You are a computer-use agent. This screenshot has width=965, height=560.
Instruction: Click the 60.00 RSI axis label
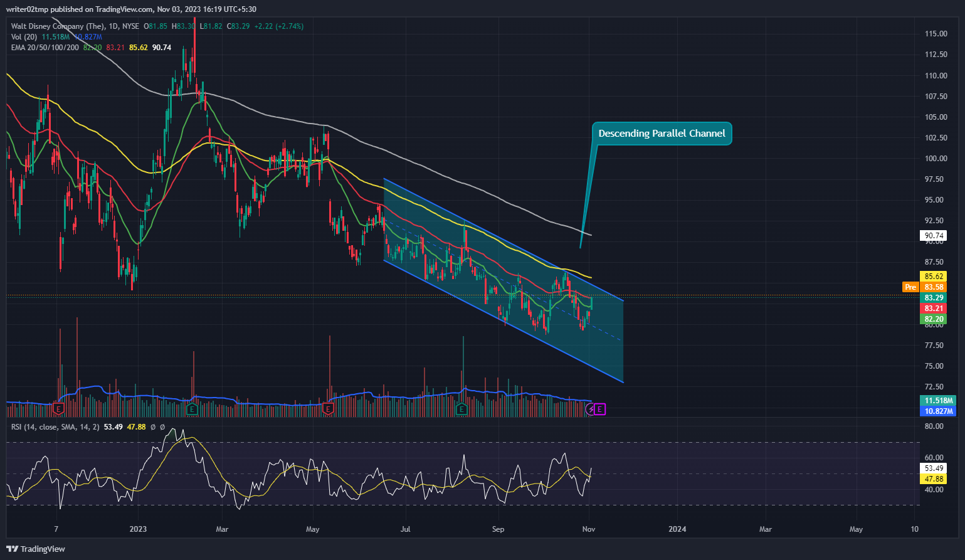pos(934,458)
